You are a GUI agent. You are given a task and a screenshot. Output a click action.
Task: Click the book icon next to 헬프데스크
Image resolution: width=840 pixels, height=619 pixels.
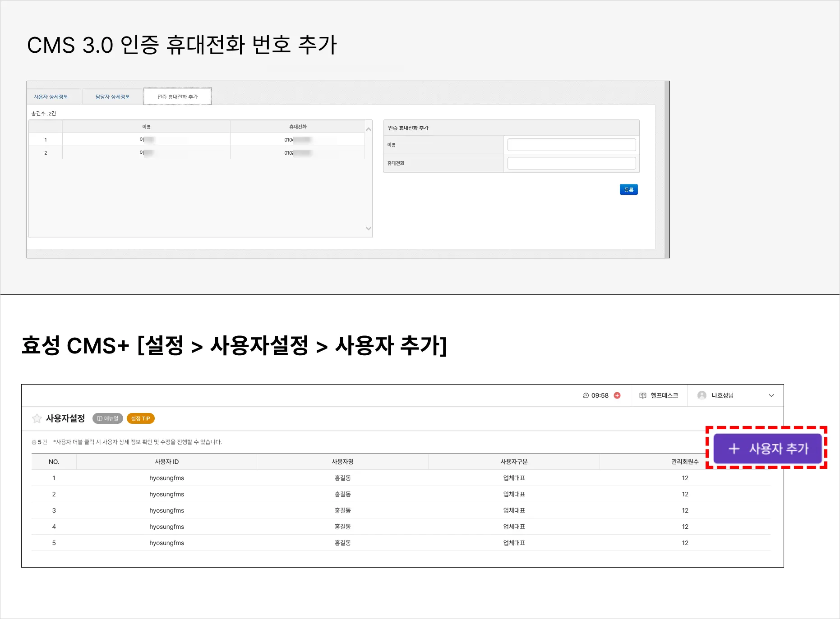(x=643, y=395)
